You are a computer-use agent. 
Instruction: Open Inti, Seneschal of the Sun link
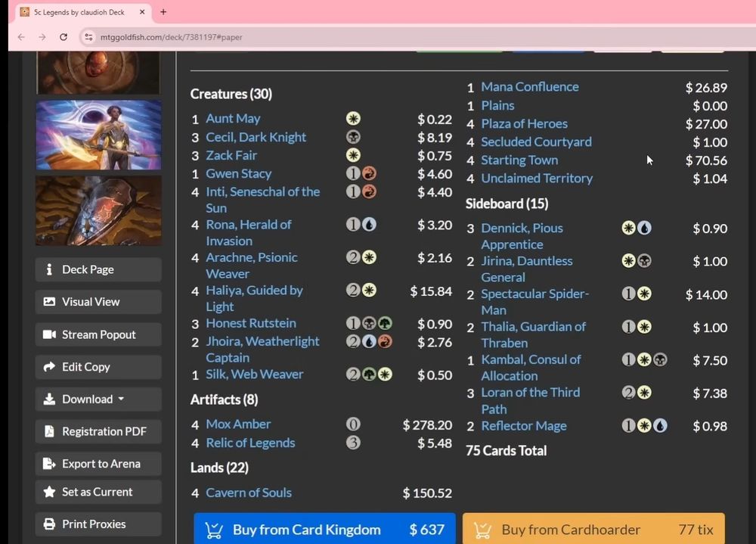263,200
